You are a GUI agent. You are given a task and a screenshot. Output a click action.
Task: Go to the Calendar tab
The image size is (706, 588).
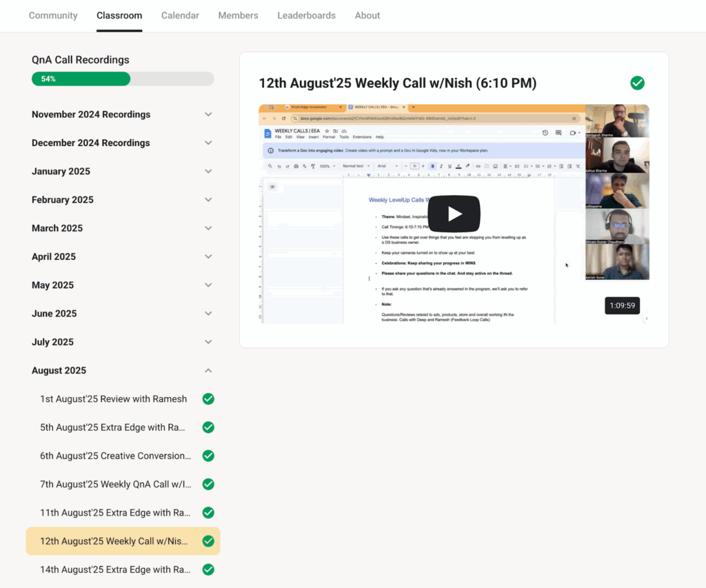[x=180, y=15]
